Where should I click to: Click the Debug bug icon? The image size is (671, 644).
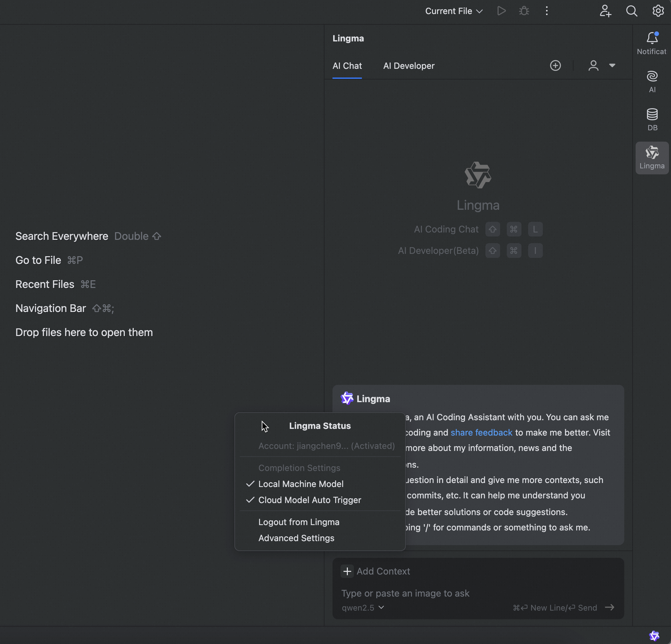tap(524, 11)
